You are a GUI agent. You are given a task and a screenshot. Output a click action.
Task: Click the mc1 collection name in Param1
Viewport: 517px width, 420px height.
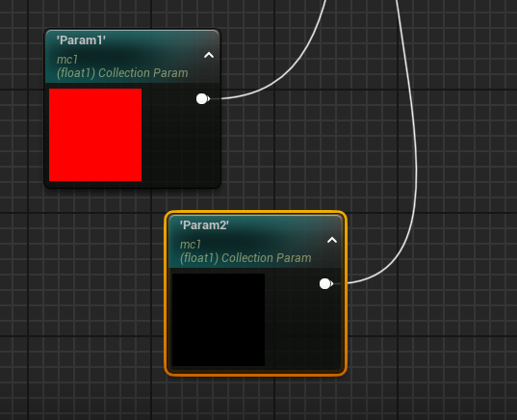click(x=67, y=60)
